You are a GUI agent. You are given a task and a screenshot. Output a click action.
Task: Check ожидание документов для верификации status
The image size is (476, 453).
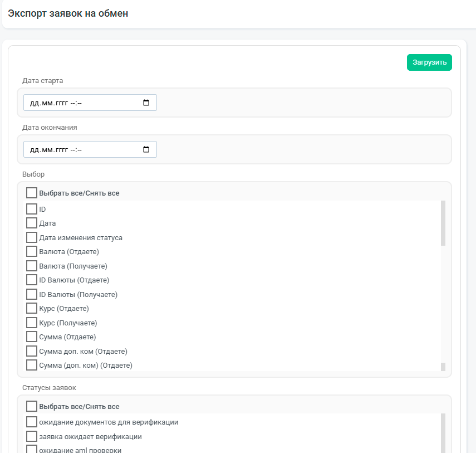pos(32,422)
